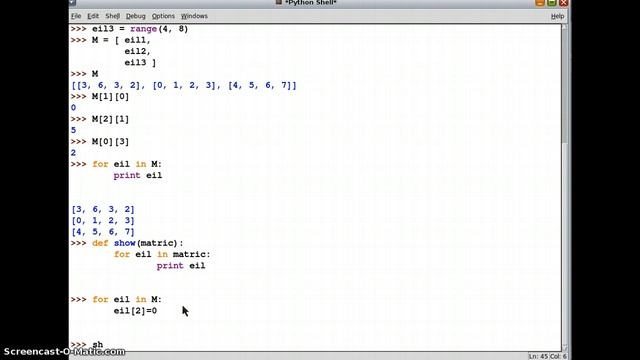Click the printed row '[3, 6, 3, 2]'
Screen dimensions: 640x360
click(x=103, y=209)
